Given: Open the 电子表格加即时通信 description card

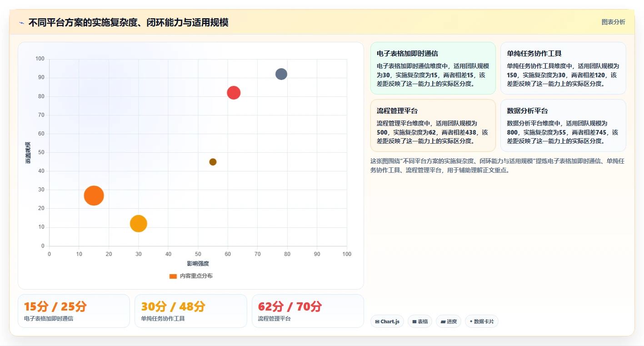Looking at the screenshot, I should 433,68.
